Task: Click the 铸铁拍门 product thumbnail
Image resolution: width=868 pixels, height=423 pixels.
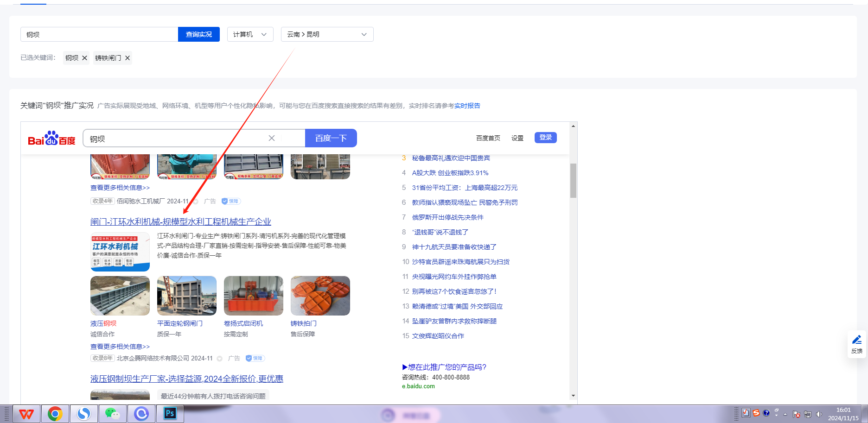Action: pos(320,296)
